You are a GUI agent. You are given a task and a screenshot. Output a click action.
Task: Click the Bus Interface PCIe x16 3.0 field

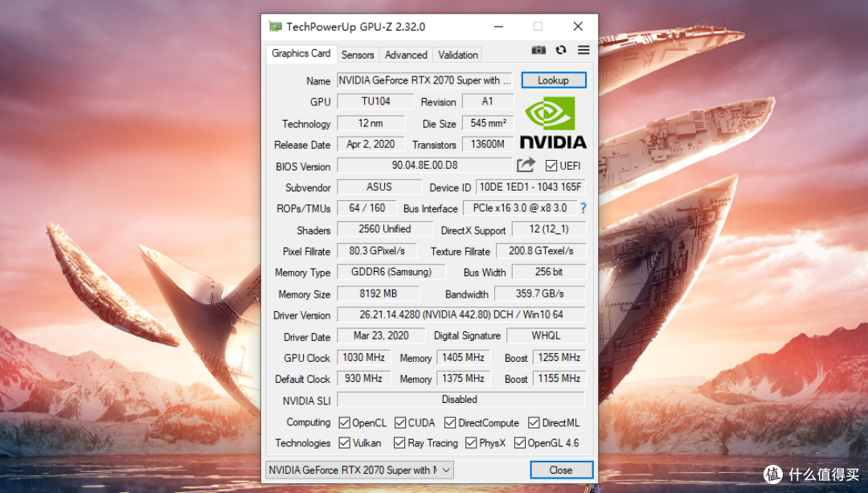(x=520, y=207)
